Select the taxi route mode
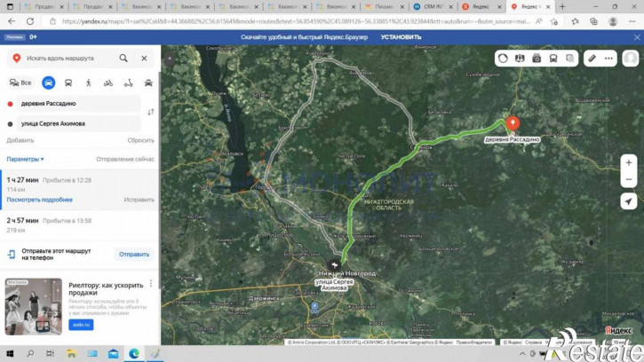This screenshot has width=644, height=362. click(148, 83)
